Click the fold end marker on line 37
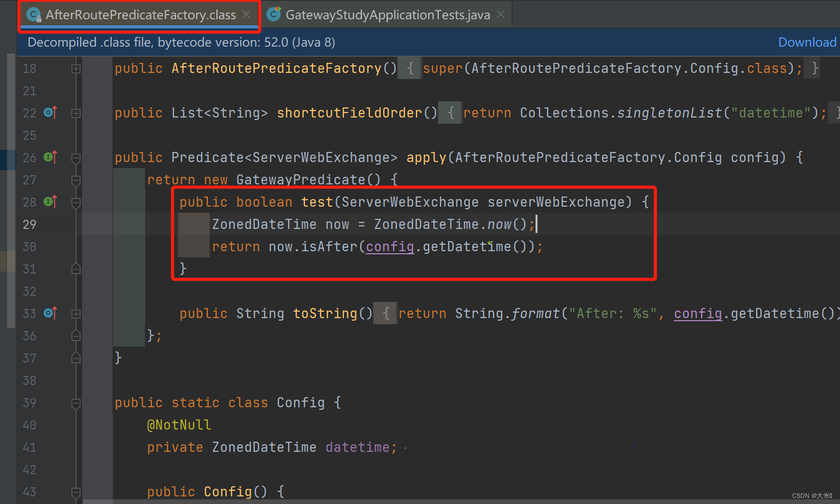This screenshot has height=504, width=840. [76, 358]
